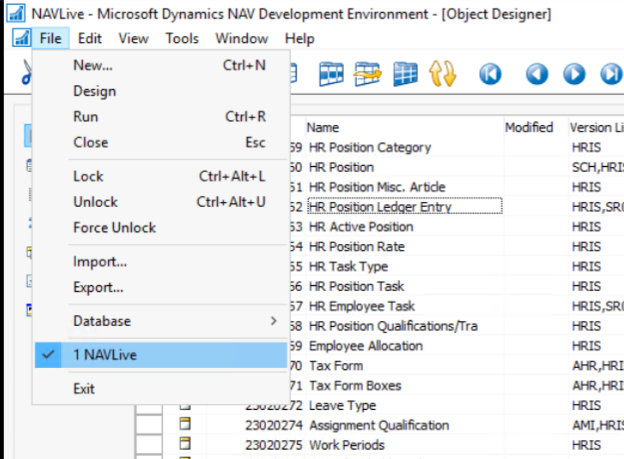Click the table with yellow arrow icon
Screen dimensions: 624x459
368,74
